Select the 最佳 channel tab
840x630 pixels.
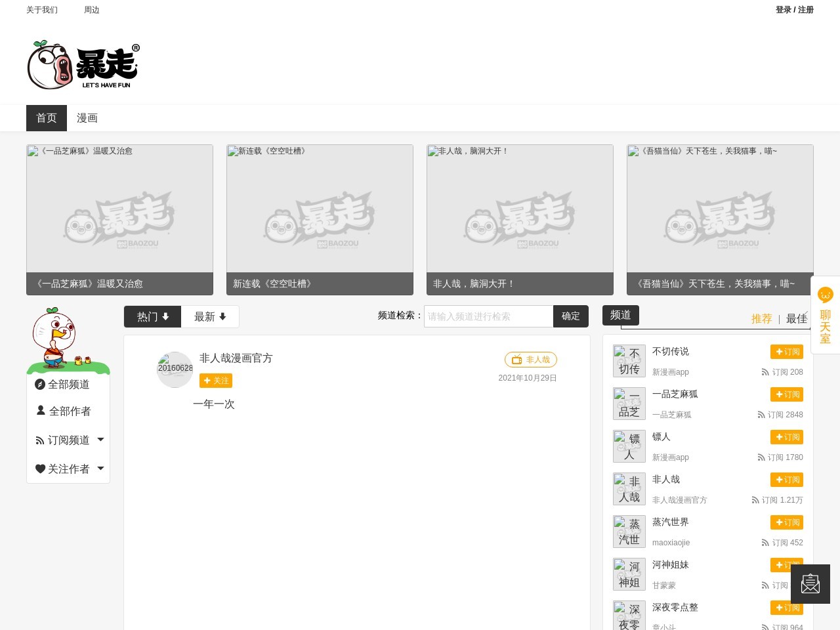point(796,318)
